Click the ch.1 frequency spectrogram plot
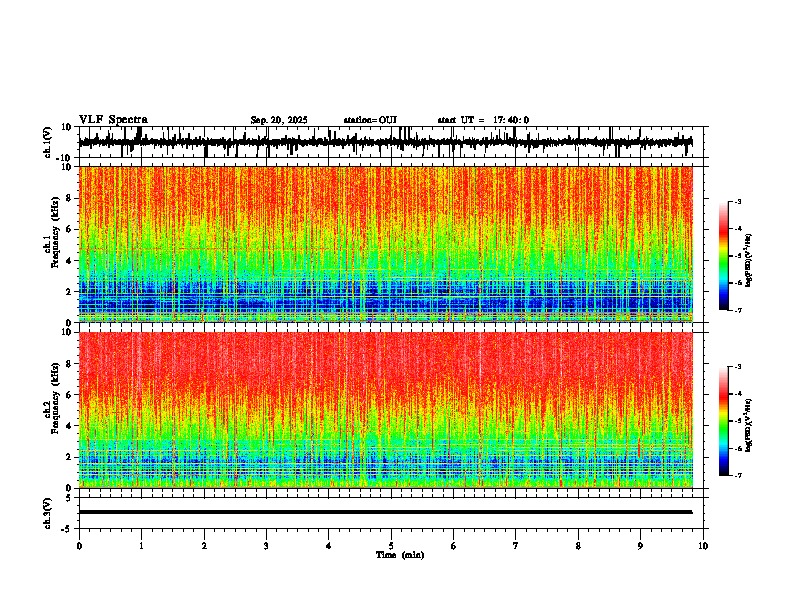This screenshot has height=612, width=792. click(x=385, y=244)
